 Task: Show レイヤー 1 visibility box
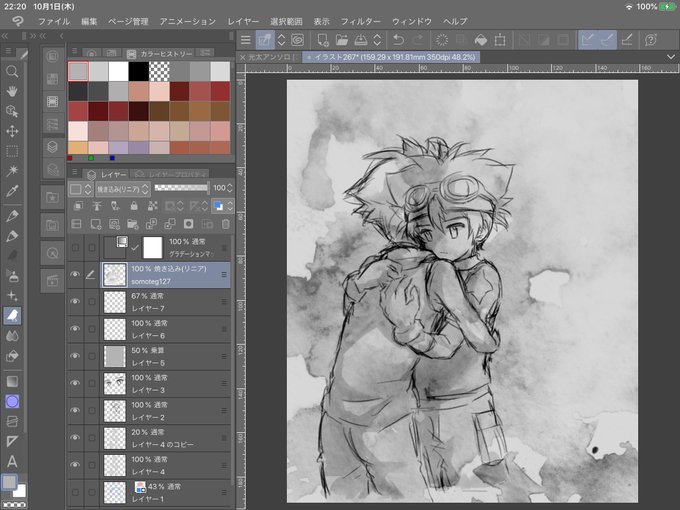pos(75,492)
